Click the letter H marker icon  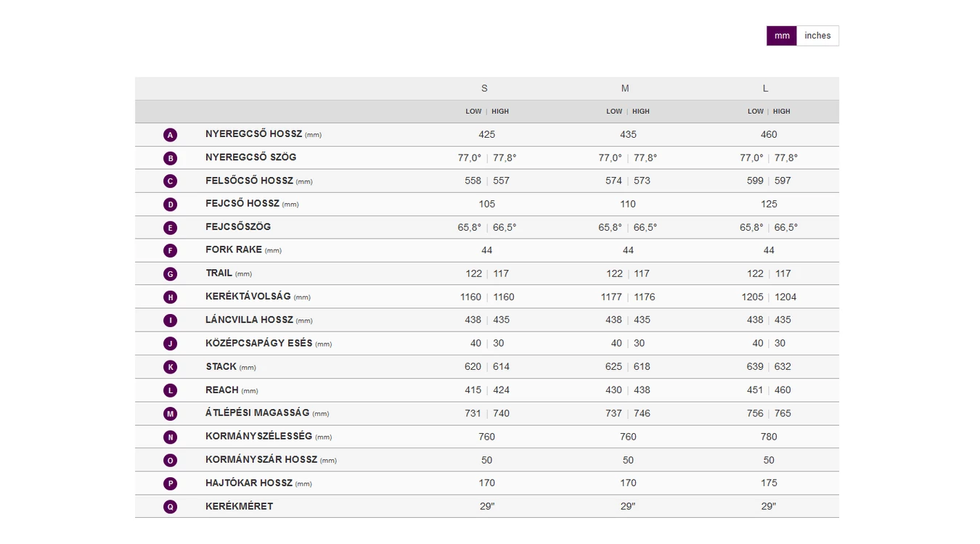170,297
